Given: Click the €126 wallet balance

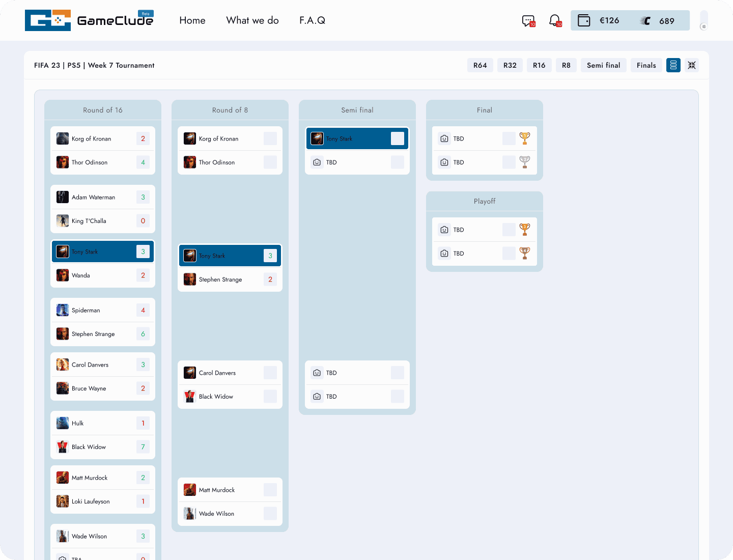Looking at the screenshot, I should click(609, 20).
